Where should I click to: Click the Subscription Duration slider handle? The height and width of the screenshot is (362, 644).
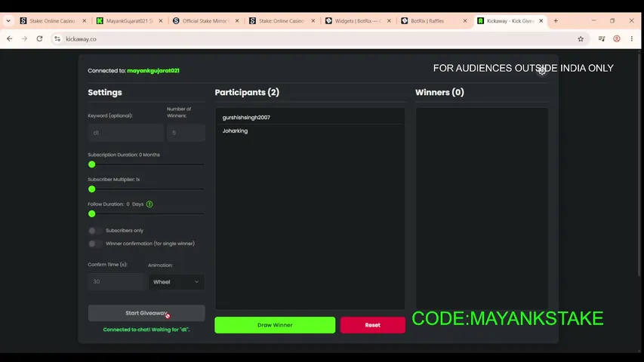tap(92, 164)
